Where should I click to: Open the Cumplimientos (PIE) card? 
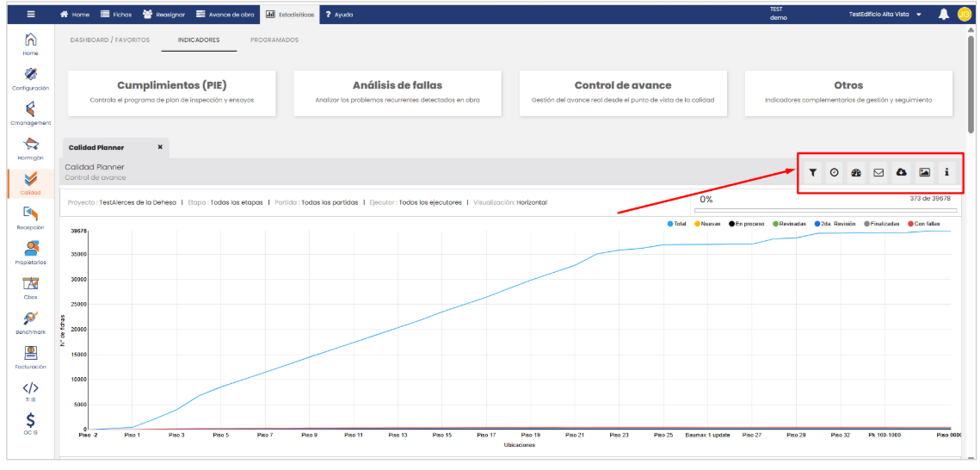pyautogui.click(x=171, y=92)
